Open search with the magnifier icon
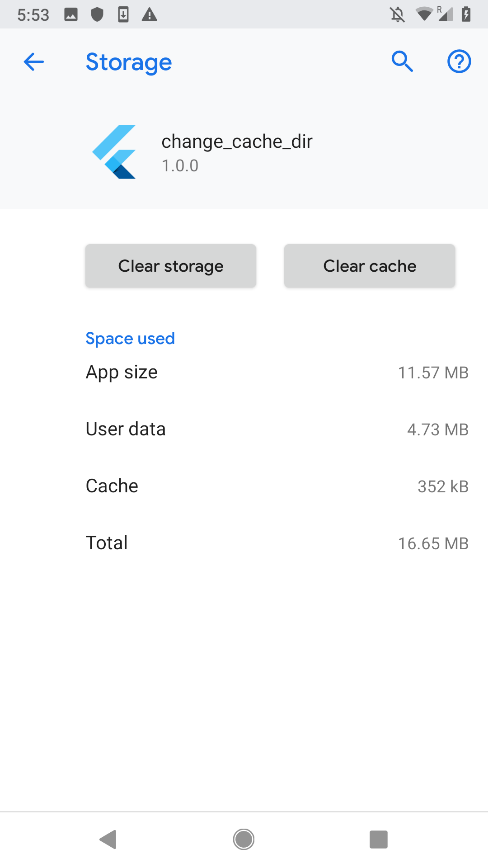The image size is (488, 868). pyautogui.click(x=402, y=61)
